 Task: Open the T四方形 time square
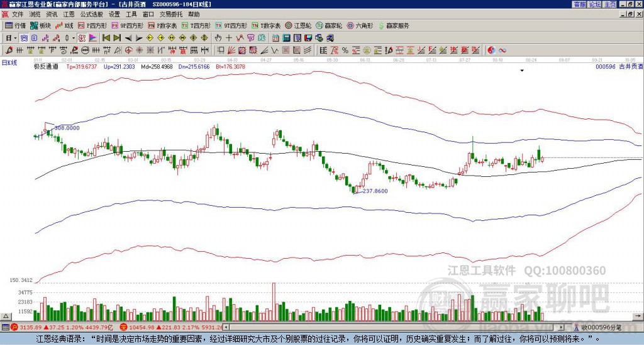tap(196, 25)
